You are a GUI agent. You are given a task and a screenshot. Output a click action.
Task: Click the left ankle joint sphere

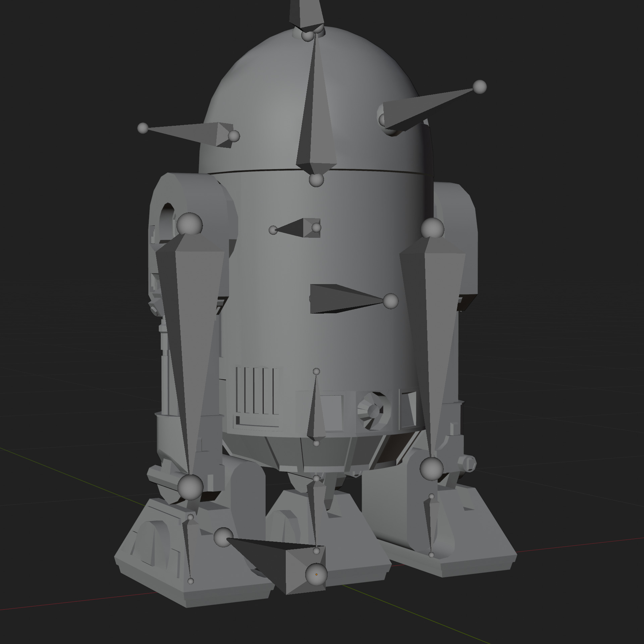(190, 487)
